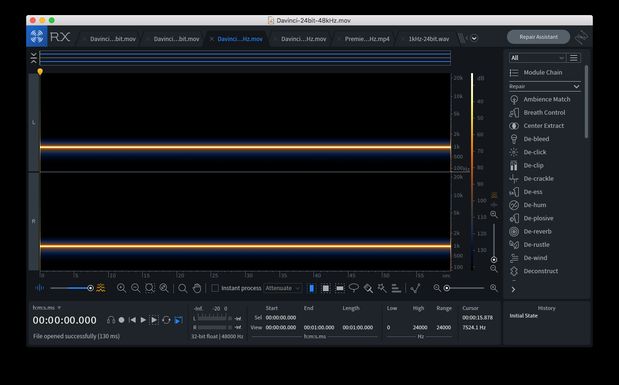
Task: Select the time-frequency selection tool
Action: [x=326, y=288]
